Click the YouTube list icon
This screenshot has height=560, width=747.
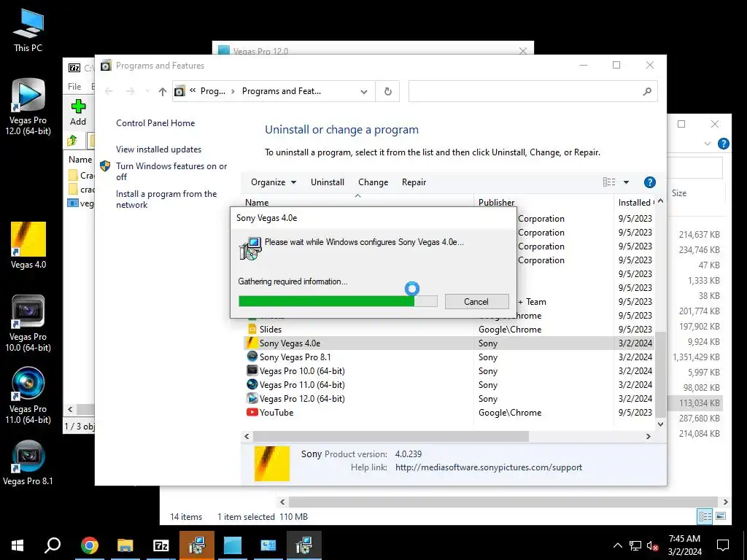coord(252,412)
